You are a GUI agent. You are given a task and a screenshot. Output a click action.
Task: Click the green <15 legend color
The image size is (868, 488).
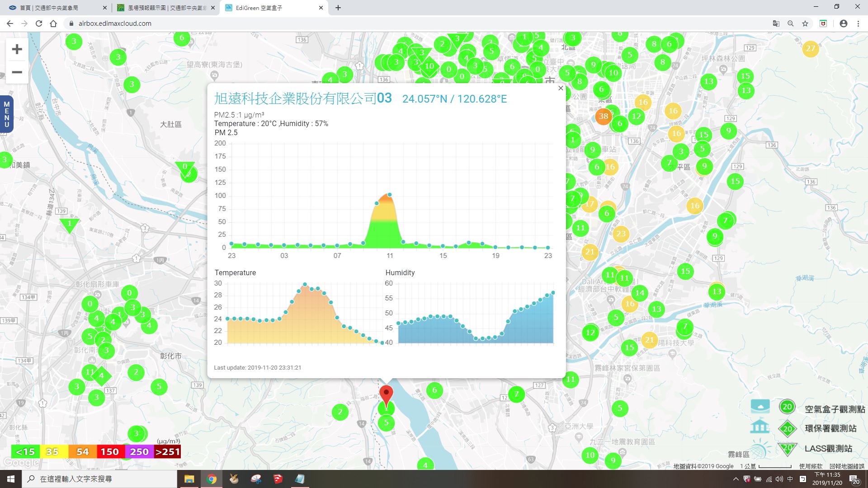coord(25,451)
